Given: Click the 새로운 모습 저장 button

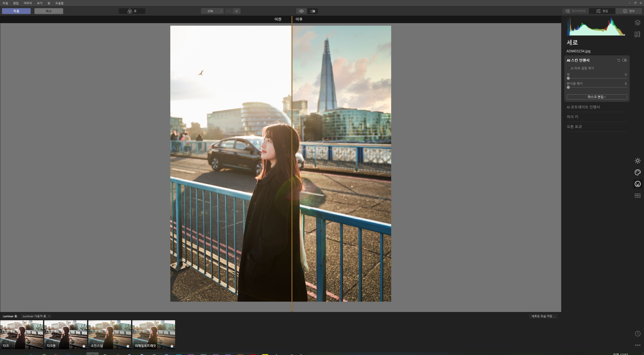Looking at the screenshot, I should point(543,316).
